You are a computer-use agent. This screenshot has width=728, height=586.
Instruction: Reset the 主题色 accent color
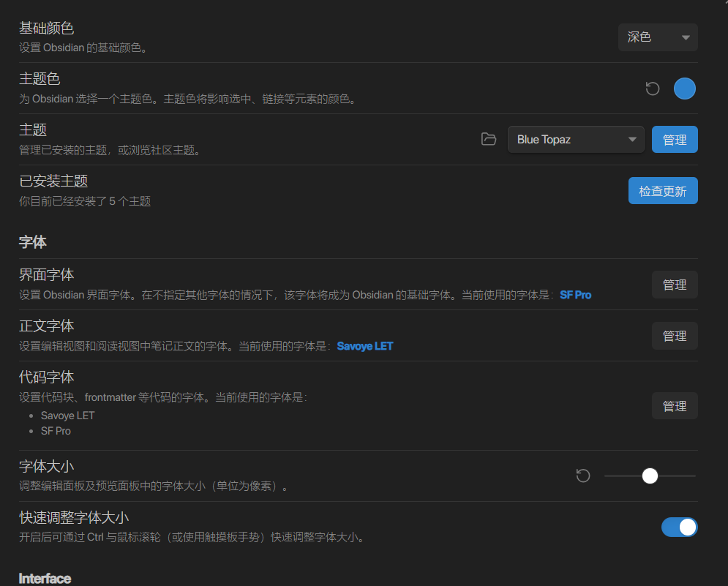(x=653, y=89)
